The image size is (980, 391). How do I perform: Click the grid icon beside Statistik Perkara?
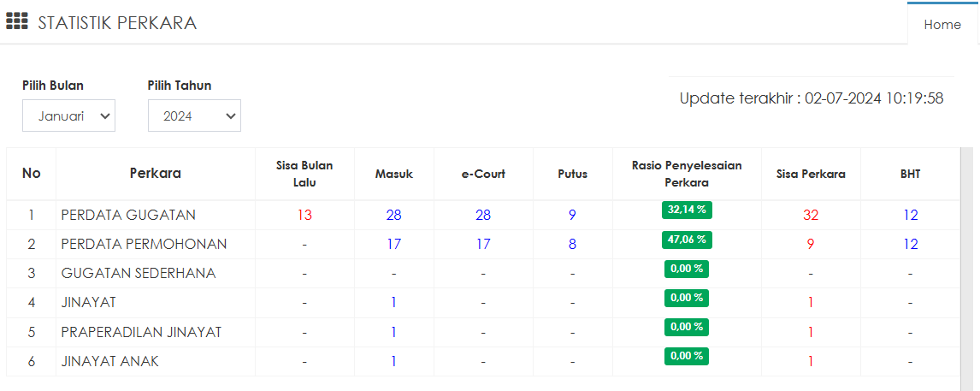pyautogui.click(x=17, y=22)
